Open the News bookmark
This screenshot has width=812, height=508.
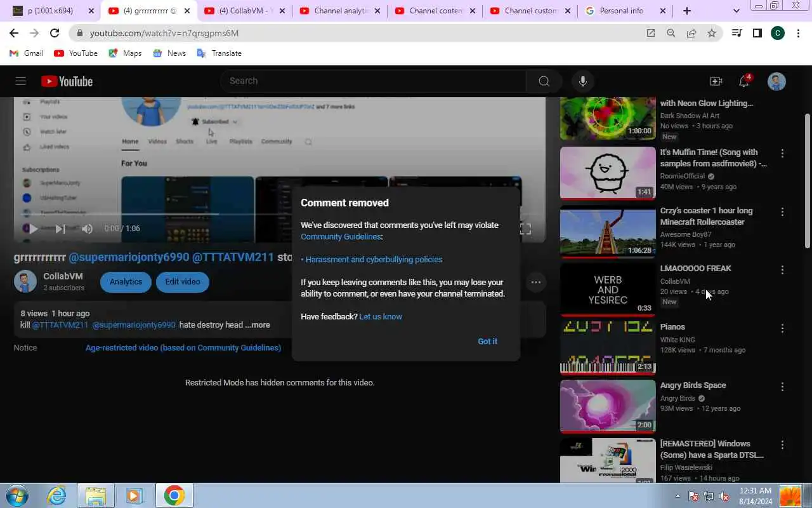tap(169, 53)
